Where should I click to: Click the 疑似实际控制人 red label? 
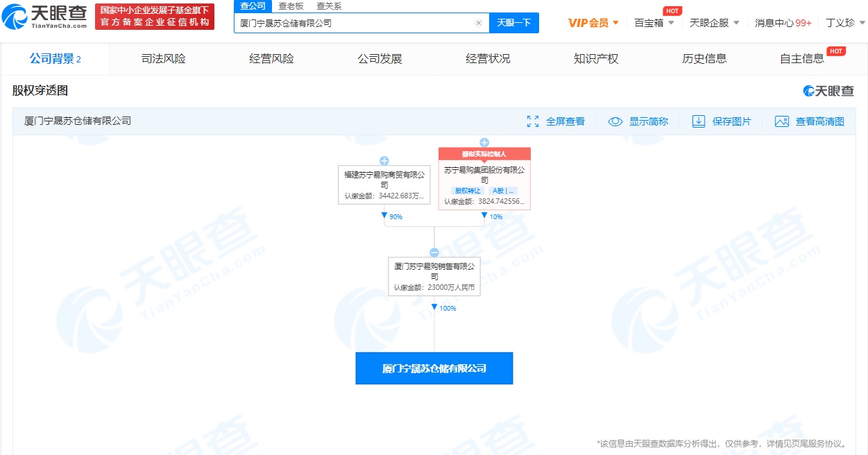click(484, 154)
